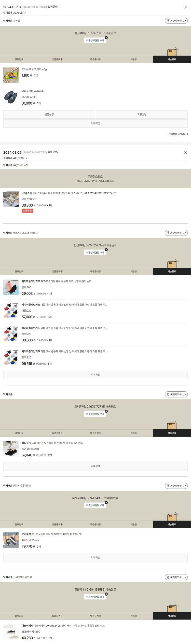Click delivery box icon above 롯데택배 배송완료
Image resolution: width=191 pixels, height=644 pixels.
pos(172,425)
